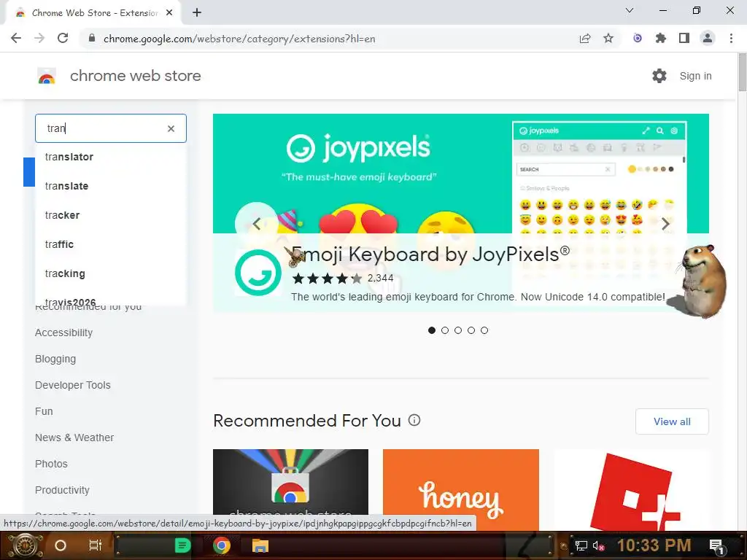Open Honey extension thumbnail

(x=461, y=489)
